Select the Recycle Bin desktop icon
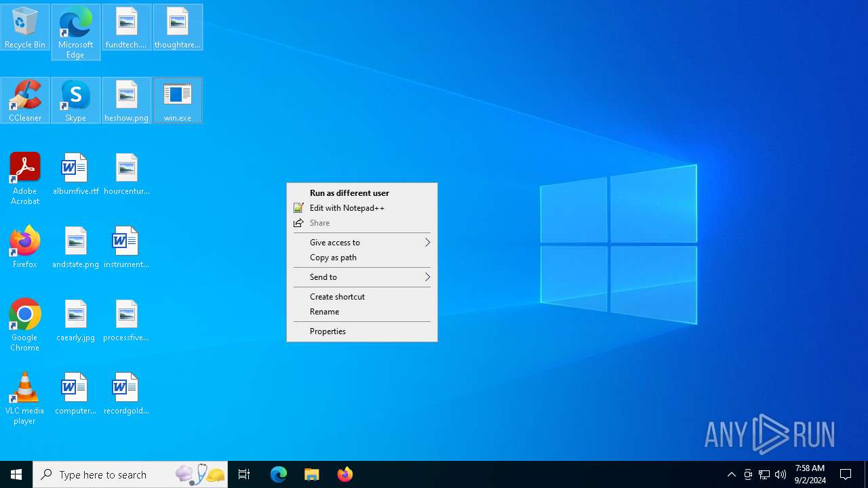Viewport: 868px width, 488px height. (25, 27)
